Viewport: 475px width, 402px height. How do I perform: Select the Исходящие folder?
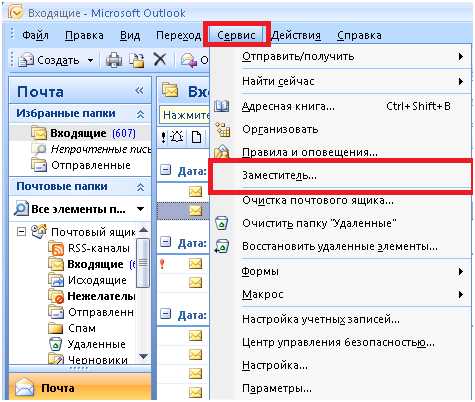87,280
